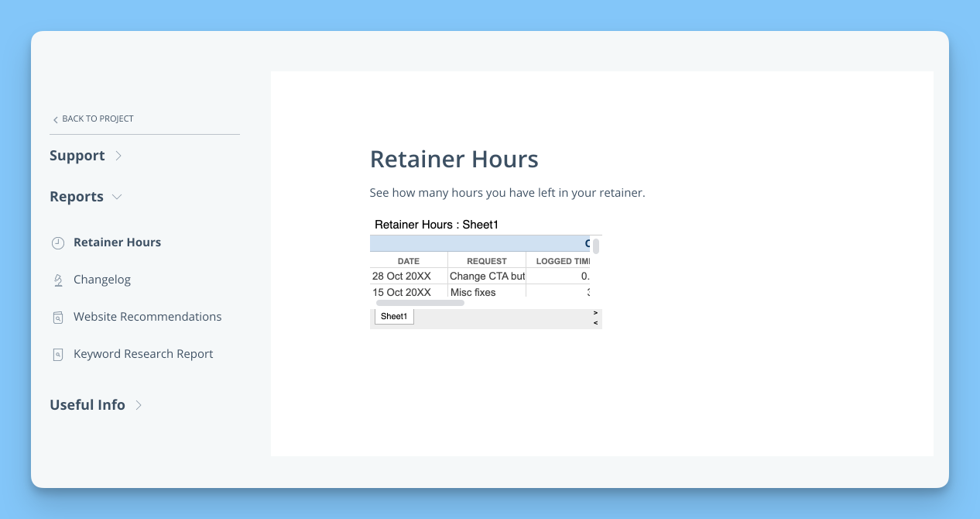Collapse Reports using its down chevron
This screenshot has height=519, width=980.
[x=117, y=197]
